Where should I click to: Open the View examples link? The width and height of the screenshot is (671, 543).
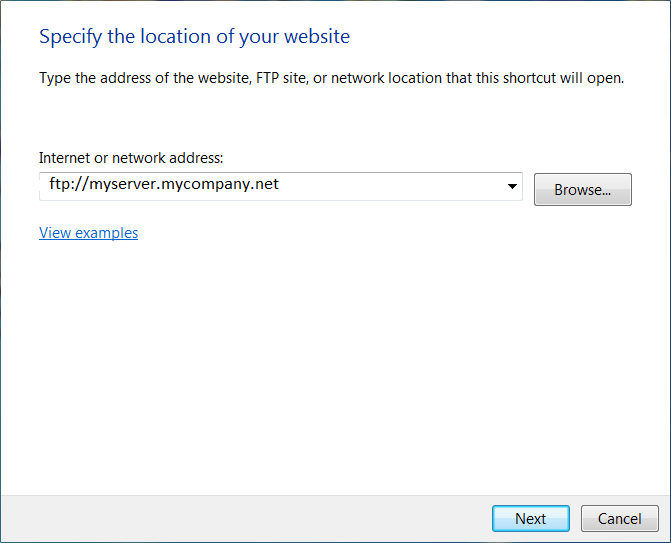point(88,233)
